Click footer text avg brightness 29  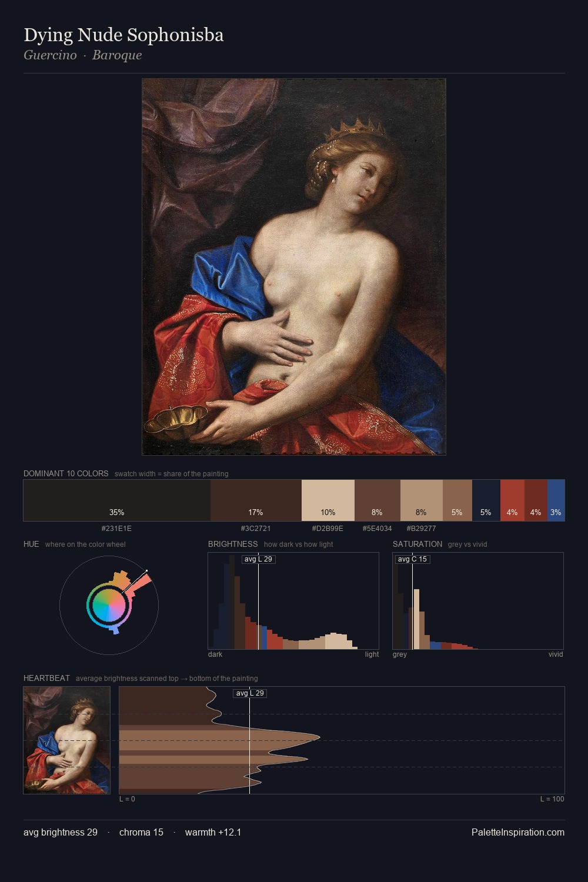(x=61, y=832)
